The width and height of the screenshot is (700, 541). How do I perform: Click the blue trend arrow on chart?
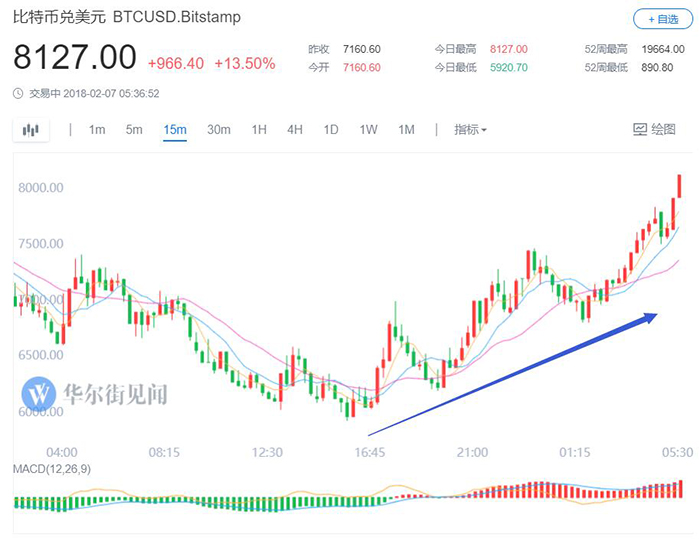(512, 375)
